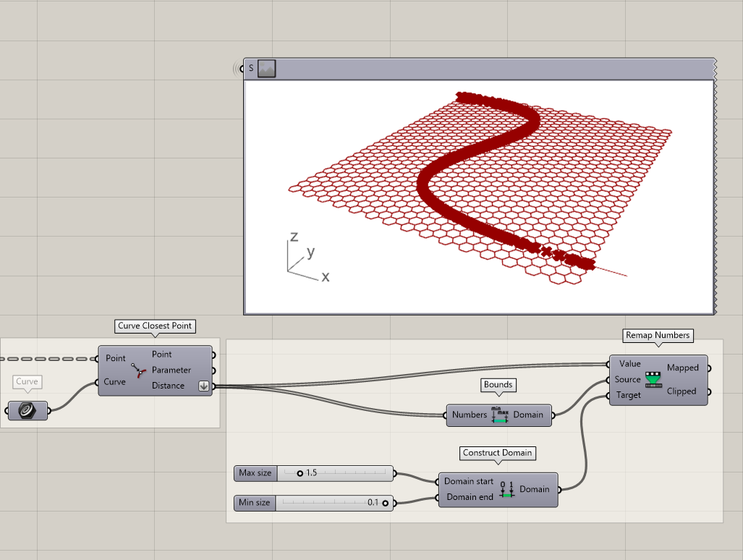Click the image icon in viewer header

(x=266, y=69)
